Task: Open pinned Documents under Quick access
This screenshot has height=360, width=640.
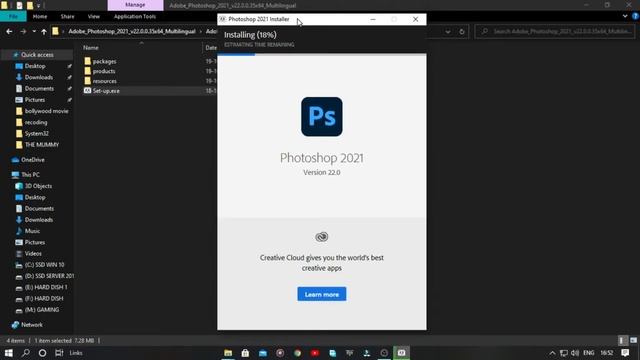Action: coord(39,89)
